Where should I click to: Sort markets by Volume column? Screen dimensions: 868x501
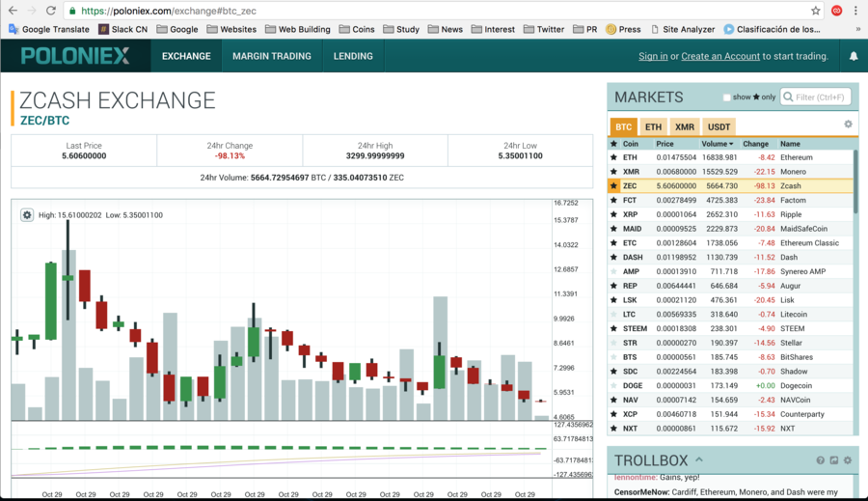tap(718, 144)
